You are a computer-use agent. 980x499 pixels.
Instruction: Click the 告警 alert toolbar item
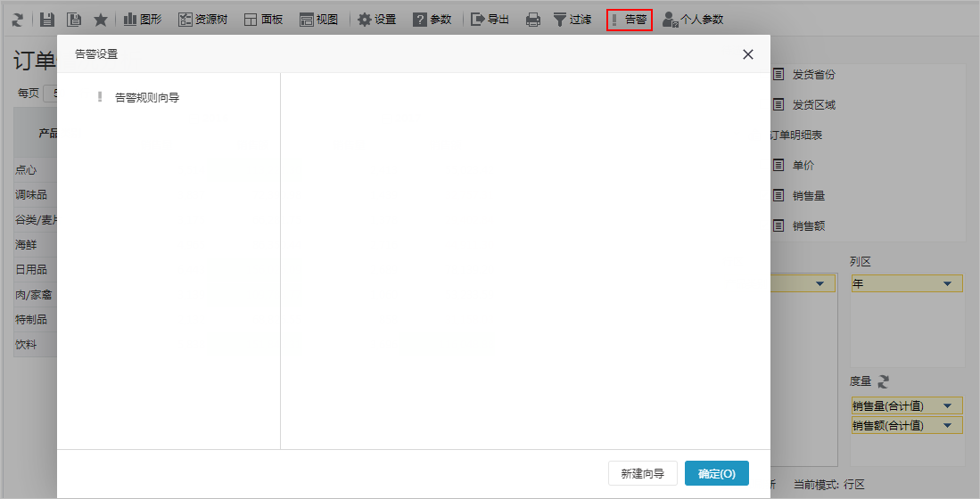click(630, 20)
